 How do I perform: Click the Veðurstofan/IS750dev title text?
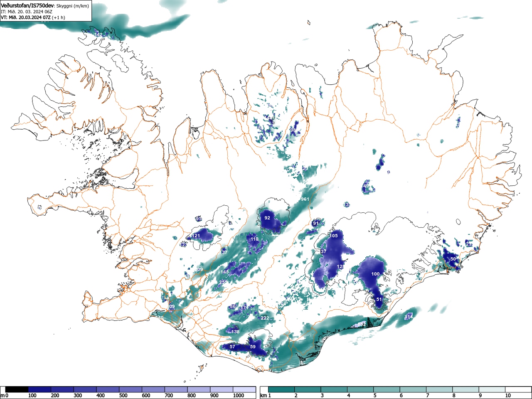pyautogui.click(x=27, y=6)
